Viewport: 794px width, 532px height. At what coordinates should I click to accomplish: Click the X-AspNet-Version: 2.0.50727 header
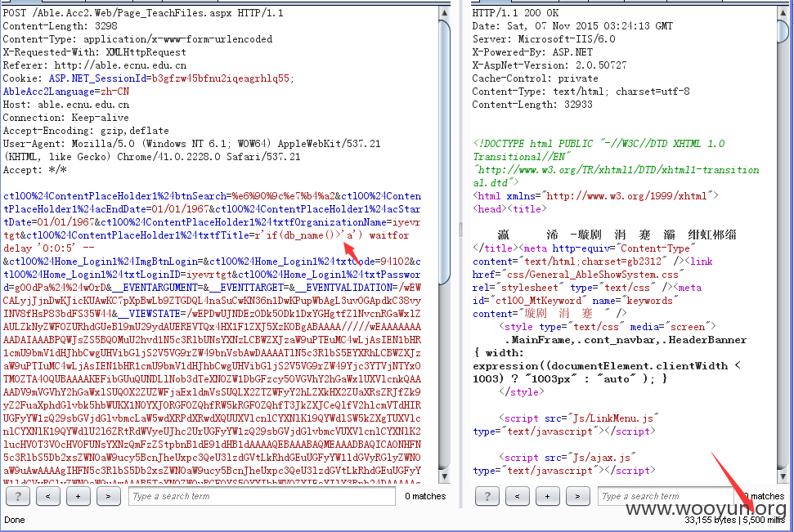[550, 65]
